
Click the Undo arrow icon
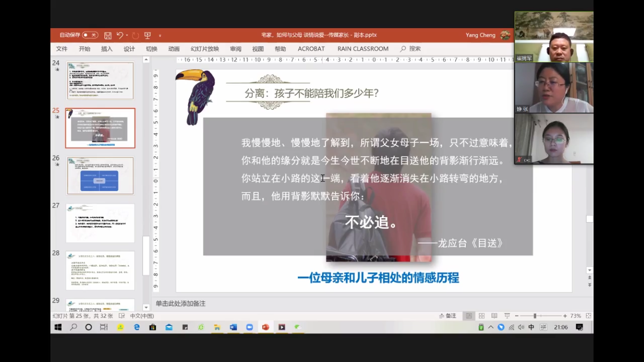[120, 35]
